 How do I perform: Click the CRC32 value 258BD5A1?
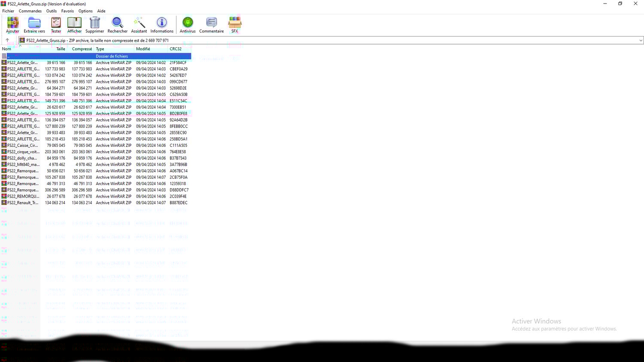pos(179,139)
